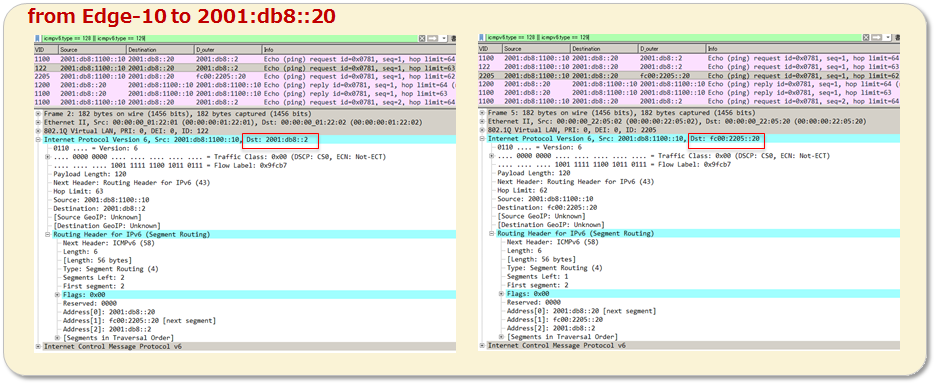The height and width of the screenshot is (385, 936).
Task: Sort by Destination column in Frame 5 capture
Action: (x=604, y=49)
